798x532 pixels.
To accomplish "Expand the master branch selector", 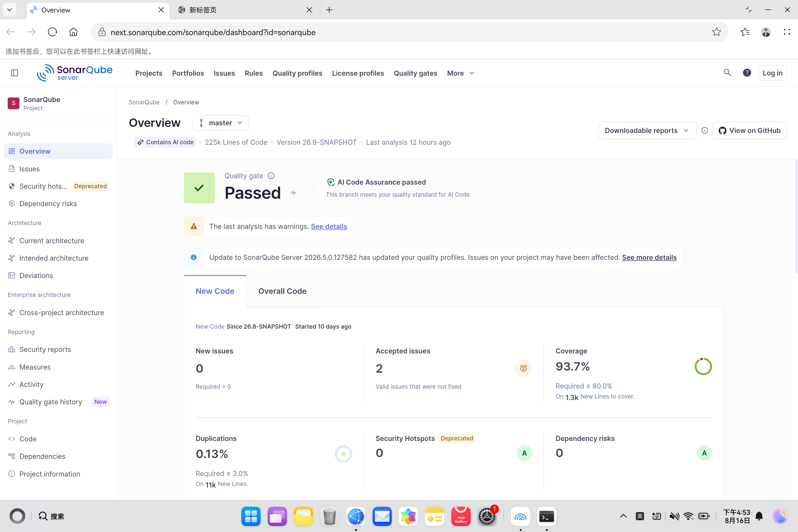I will click(x=220, y=123).
